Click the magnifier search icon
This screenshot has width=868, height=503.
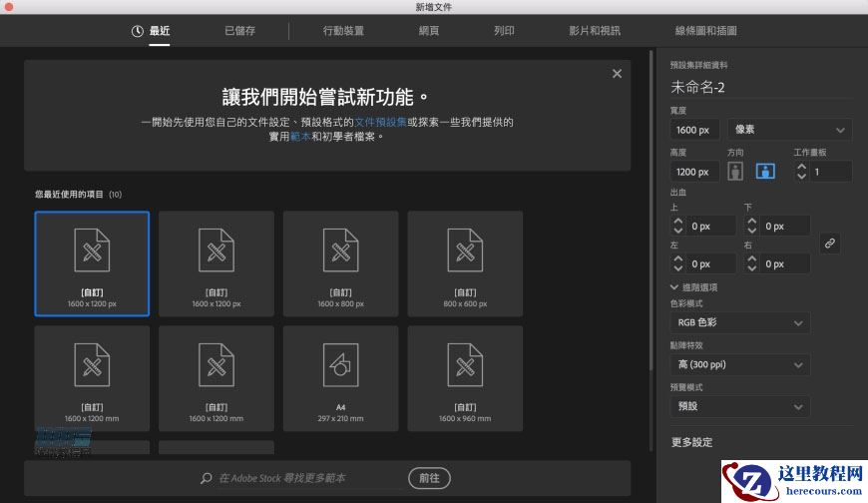tap(206, 478)
